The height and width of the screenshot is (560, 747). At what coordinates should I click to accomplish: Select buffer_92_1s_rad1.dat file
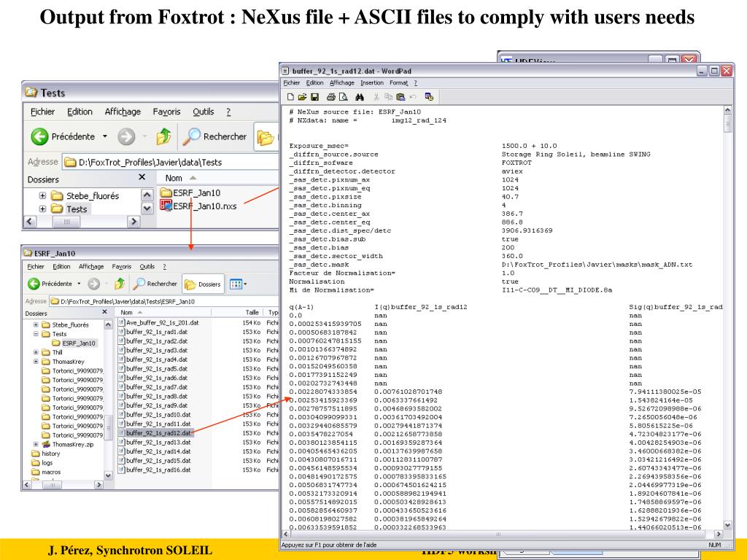(153, 332)
